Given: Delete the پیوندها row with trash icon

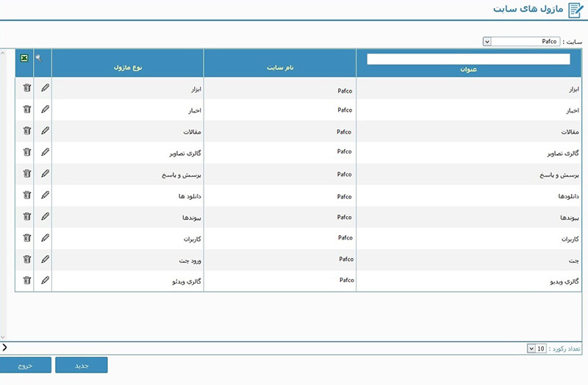Looking at the screenshot, I should [x=27, y=216].
